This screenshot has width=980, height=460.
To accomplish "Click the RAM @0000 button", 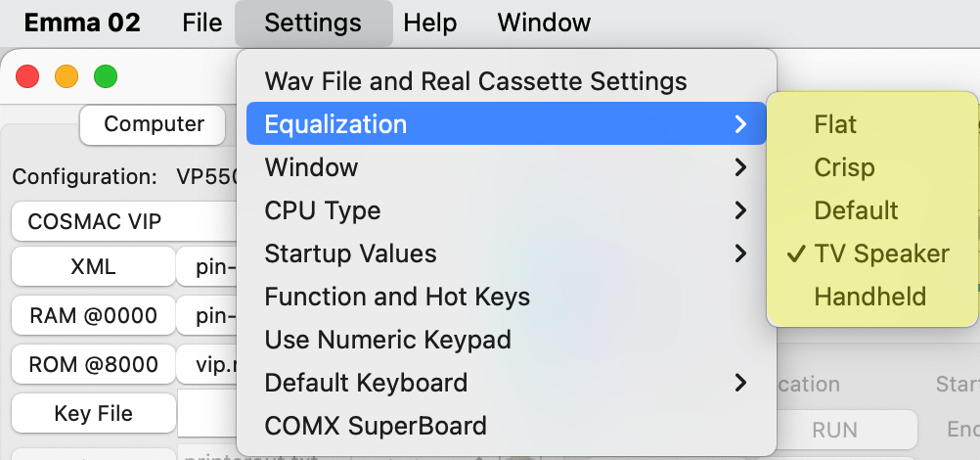I will (94, 315).
